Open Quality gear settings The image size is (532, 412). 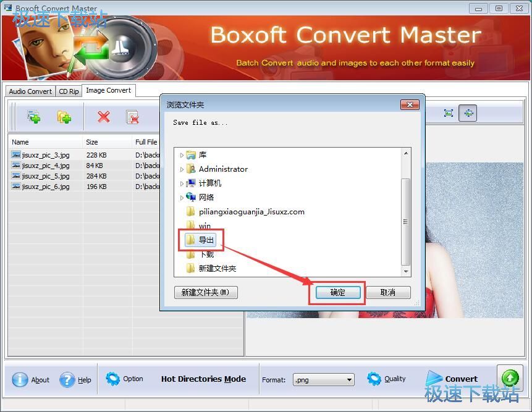pos(374,379)
